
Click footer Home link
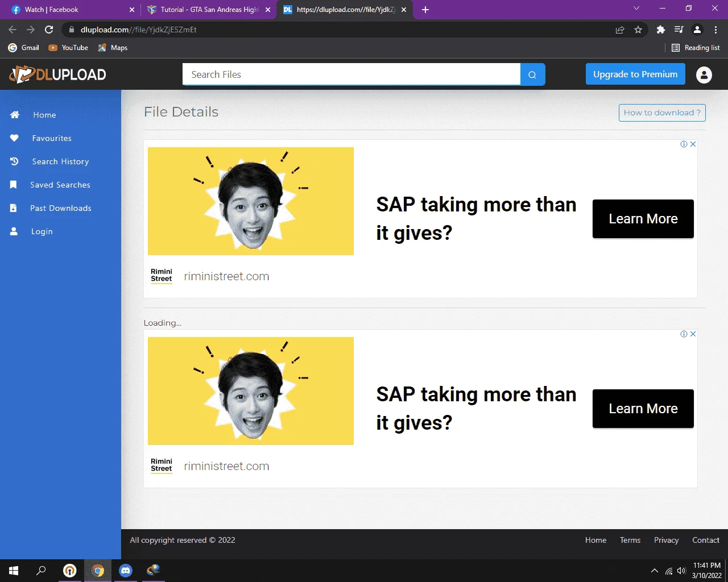click(595, 540)
